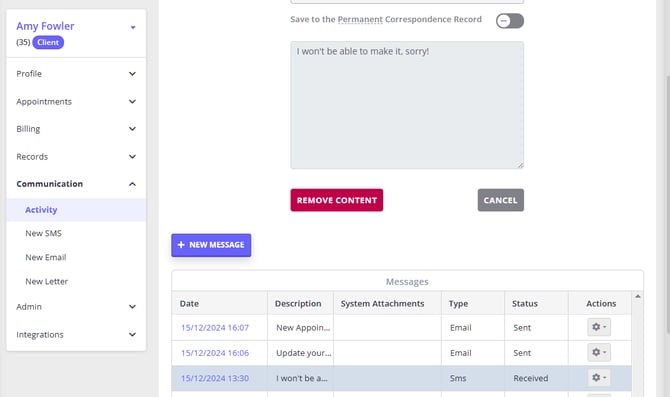Open gear actions for 16:07 email row
The width and height of the screenshot is (670, 397).
(599, 327)
